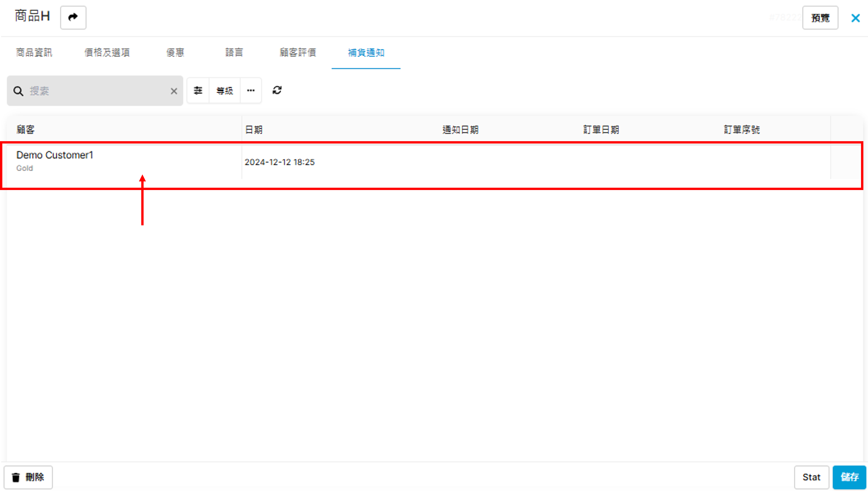
Task: Click the refresh list icon
Action: click(x=277, y=90)
